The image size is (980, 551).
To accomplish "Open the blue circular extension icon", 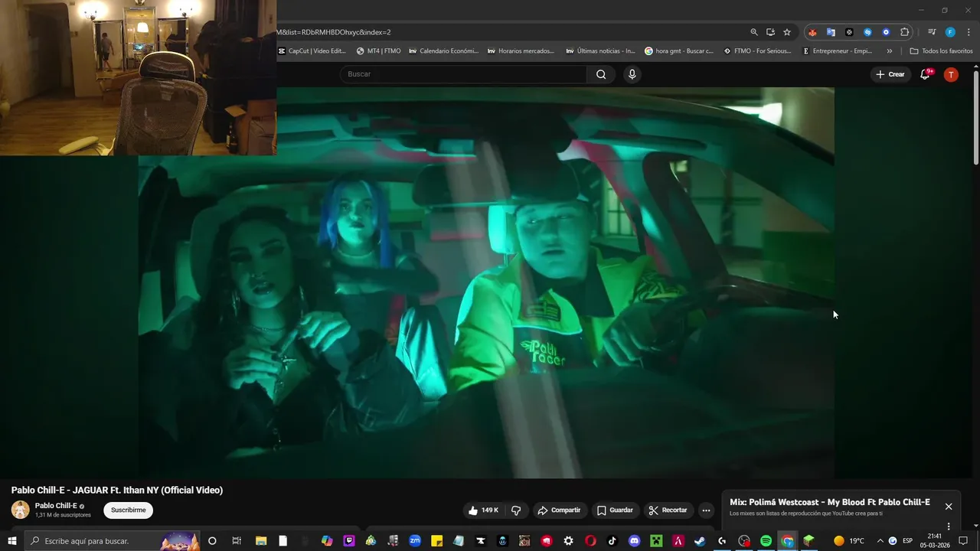I will pyautogui.click(x=886, y=32).
